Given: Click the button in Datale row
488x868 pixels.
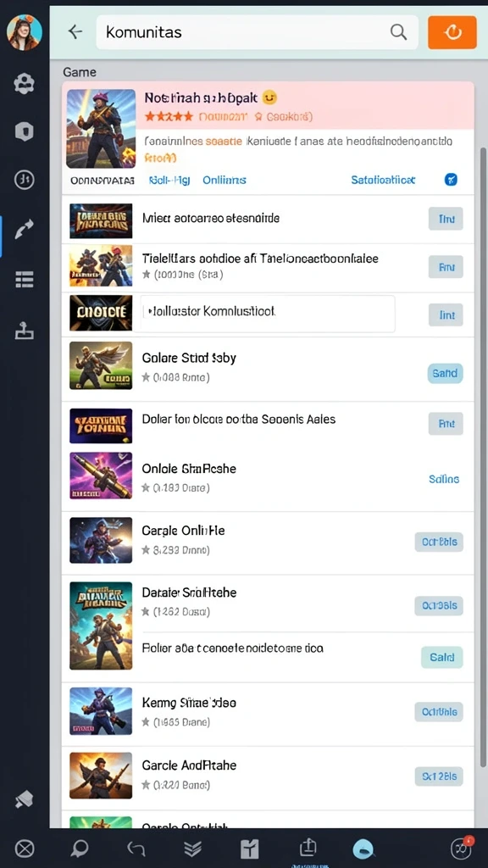Looking at the screenshot, I should pyautogui.click(x=440, y=605).
